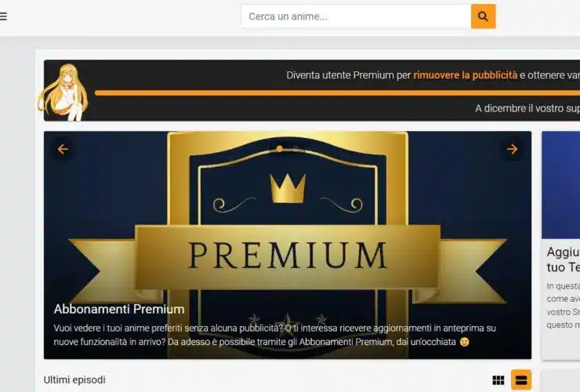The height and width of the screenshot is (392, 580).
Task: Advance carousel with the right arrow
Action: pyautogui.click(x=513, y=149)
